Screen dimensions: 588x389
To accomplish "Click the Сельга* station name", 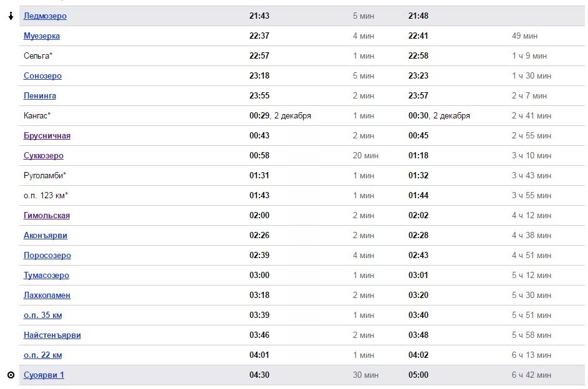I will click(38, 56).
